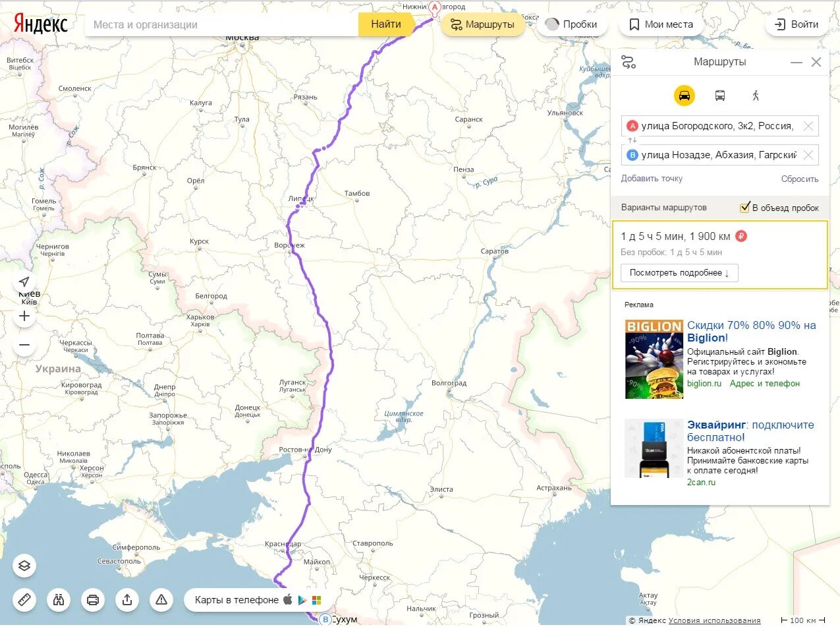Click the print map icon
Screen dimensions: 840x627
[93, 600]
